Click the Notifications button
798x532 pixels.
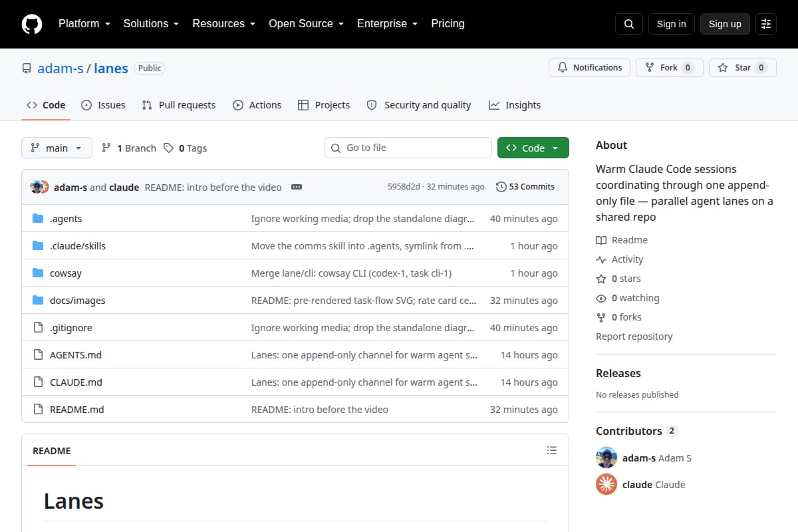click(x=589, y=68)
